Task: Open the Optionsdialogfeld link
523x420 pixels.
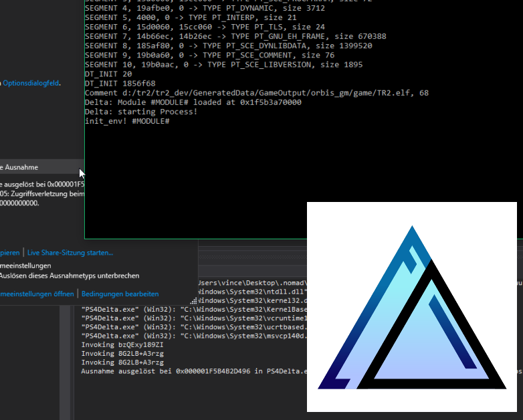Action: click(x=31, y=83)
